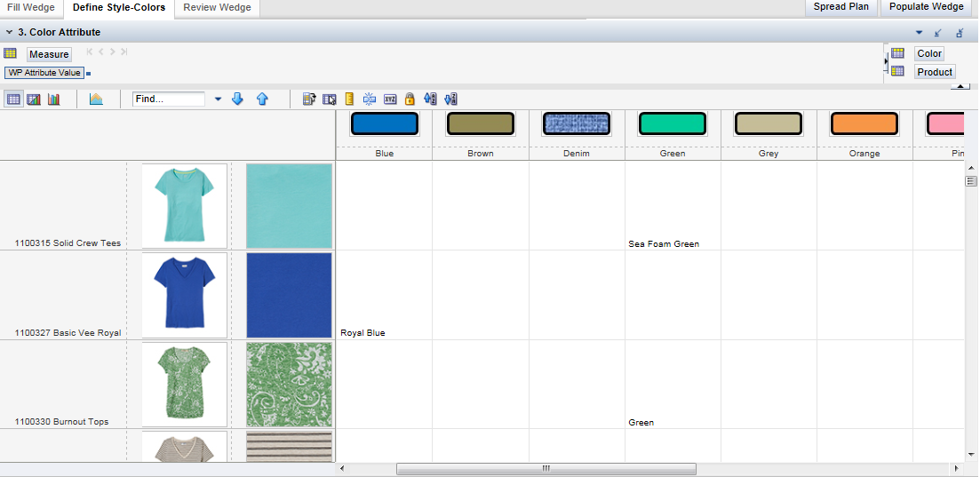Viewport: 980px width, 477px height.
Task: Click the minimize-view arrow icon in the header
Action: click(x=938, y=33)
